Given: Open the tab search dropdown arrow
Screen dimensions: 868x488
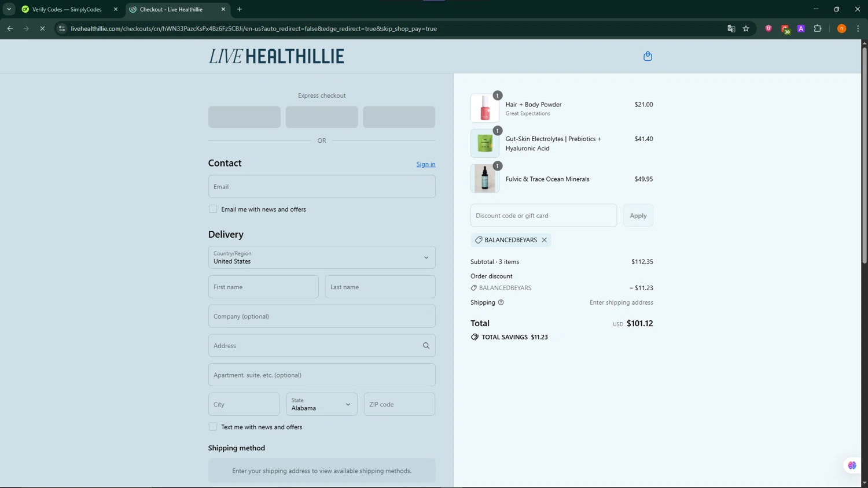Looking at the screenshot, I should coord(9,9).
